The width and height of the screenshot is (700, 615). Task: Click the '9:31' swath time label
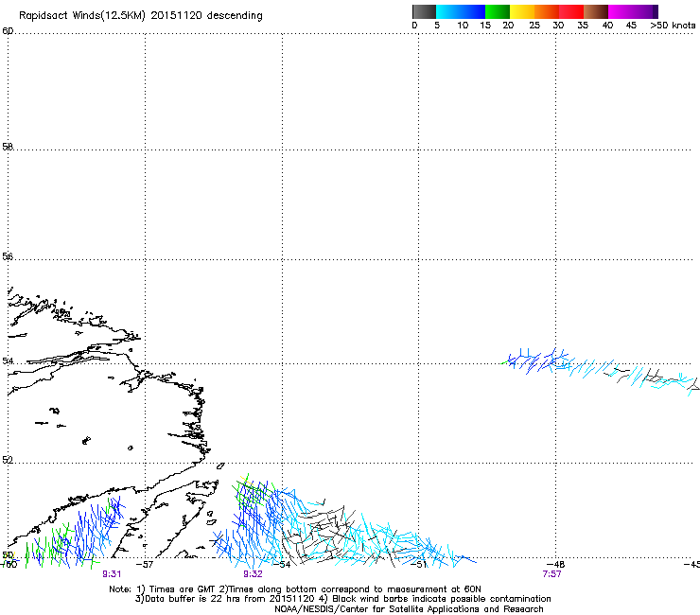pyautogui.click(x=112, y=574)
